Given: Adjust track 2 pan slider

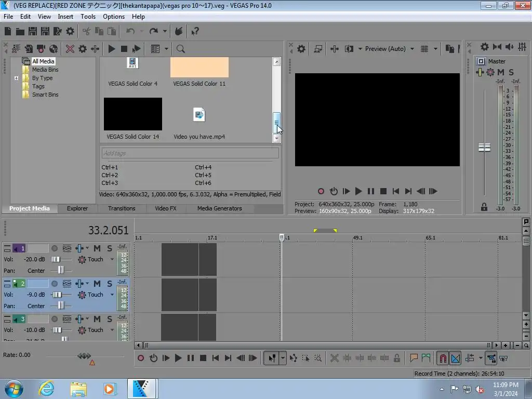Looking at the screenshot, I should (61, 305).
